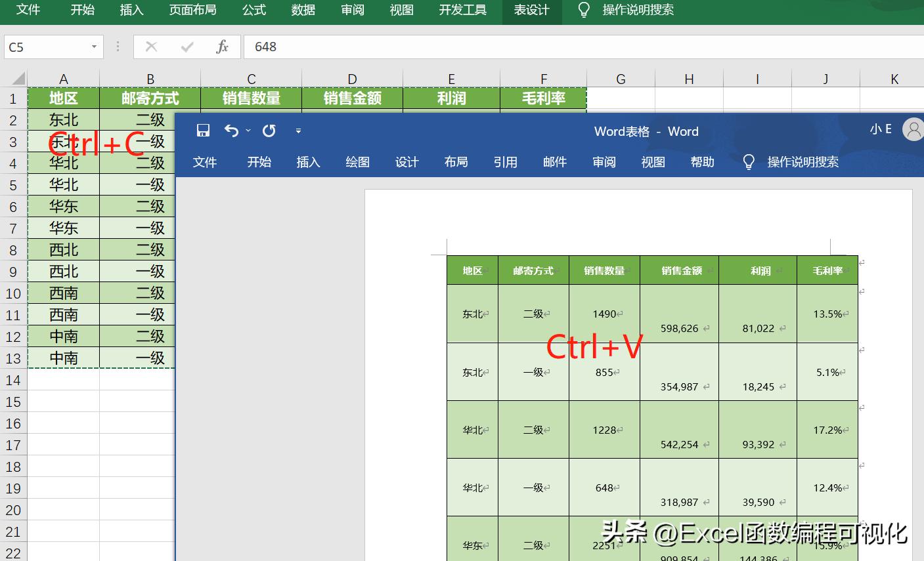Expand the Name Box dropdown arrow showing C5
The width and height of the screenshot is (924, 561).
94,47
